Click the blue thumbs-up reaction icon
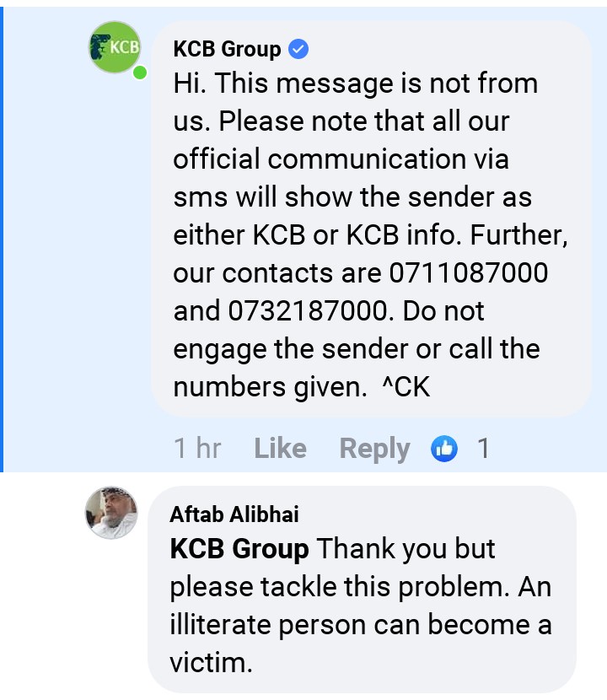Screen dimensions: 607x700 point(444,448)
